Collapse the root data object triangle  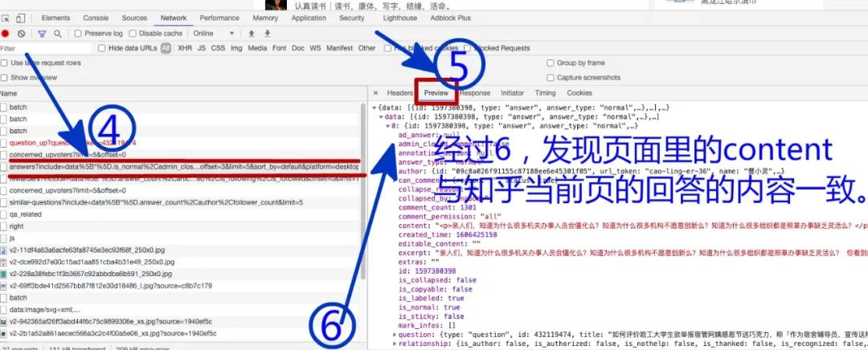[375, 108]
